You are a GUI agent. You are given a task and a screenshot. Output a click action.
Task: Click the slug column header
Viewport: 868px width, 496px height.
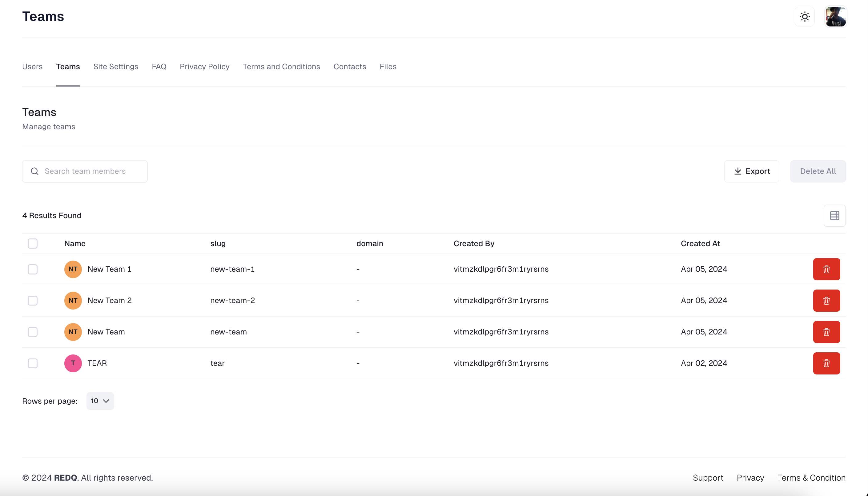tap(218, 244)
